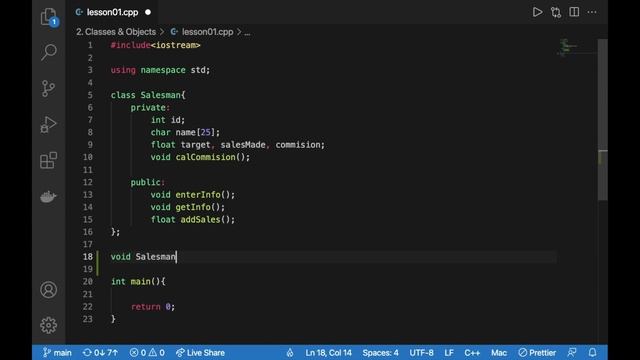Open the Extensions view
Viewport: 640px width, 360px height.
(x=48, y=160)
